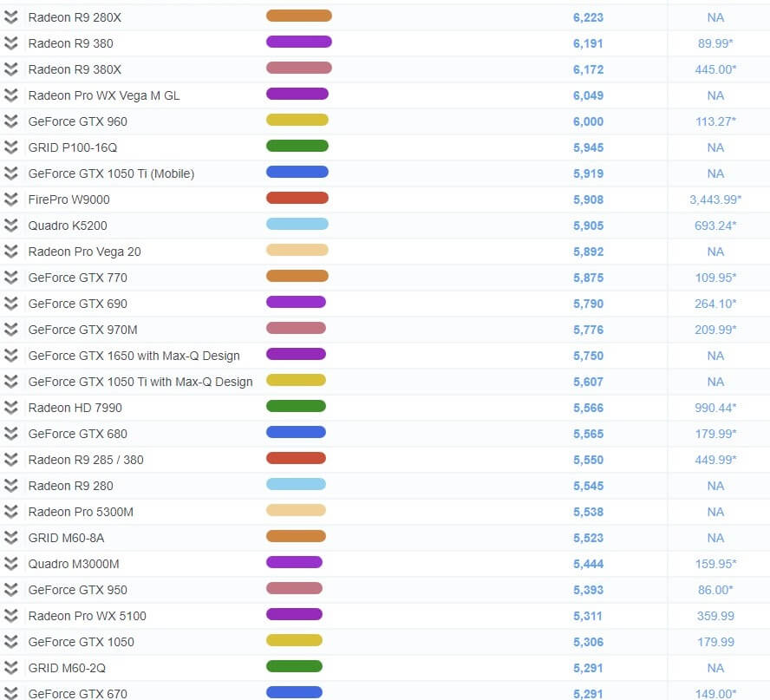Click the price 990.44*
Image resolution: width=770 pixels, height=700 pixels.
(x=715, y=409)
